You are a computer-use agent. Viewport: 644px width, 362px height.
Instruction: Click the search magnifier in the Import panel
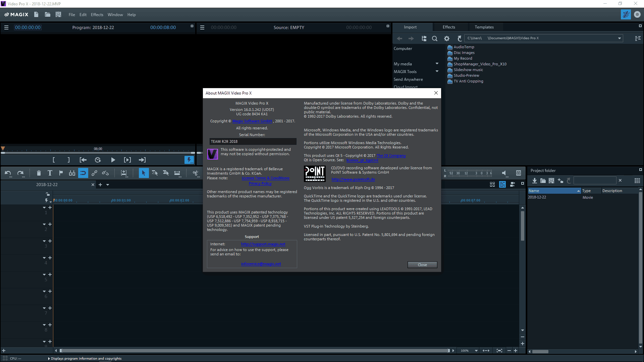tap(435, 39)
